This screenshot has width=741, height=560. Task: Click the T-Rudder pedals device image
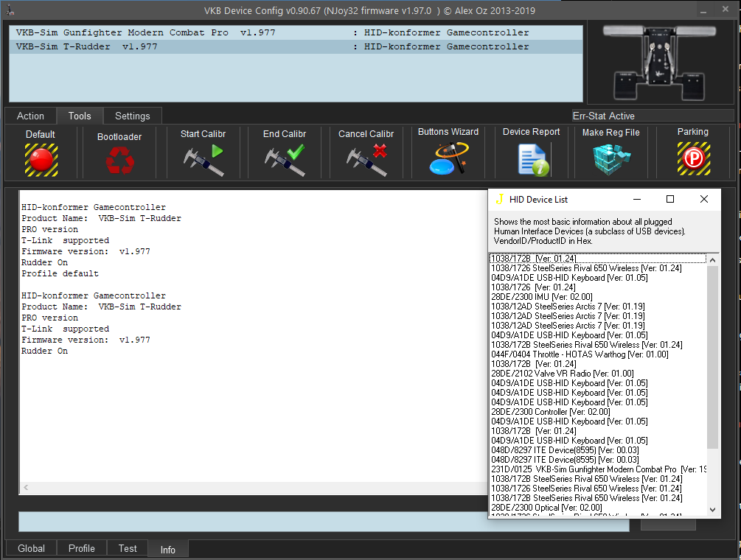pyautogui.click(x=660, y=62)
